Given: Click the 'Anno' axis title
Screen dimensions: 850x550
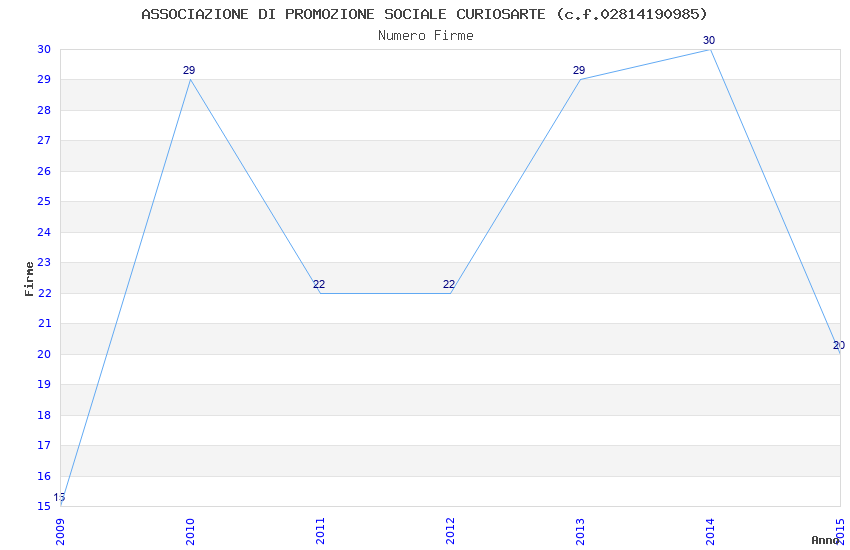Looking at the screenshot, I should tap(825, 540).
